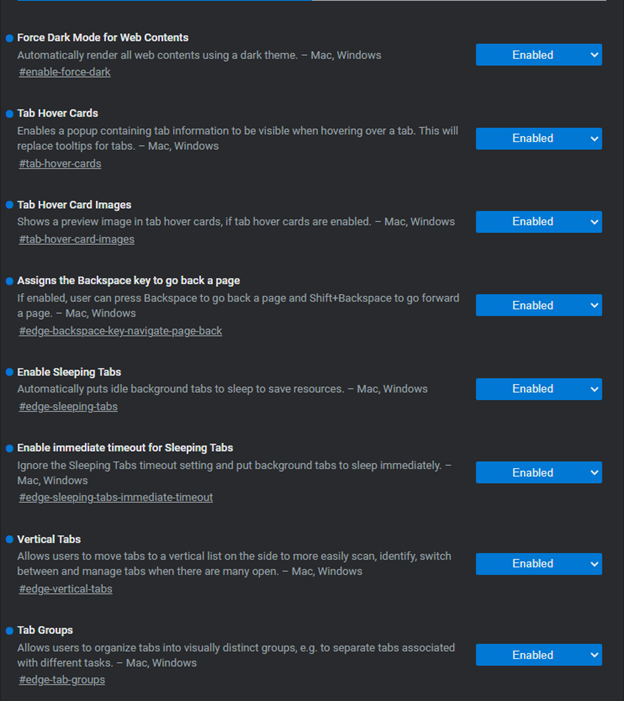Click blue dot beside Enable Sleeping Tabs

tap(9, 372)
